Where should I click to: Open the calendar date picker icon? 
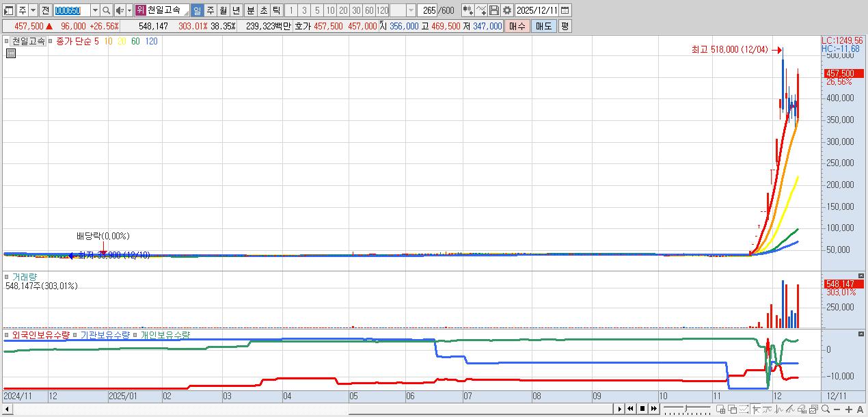point(565,10)
